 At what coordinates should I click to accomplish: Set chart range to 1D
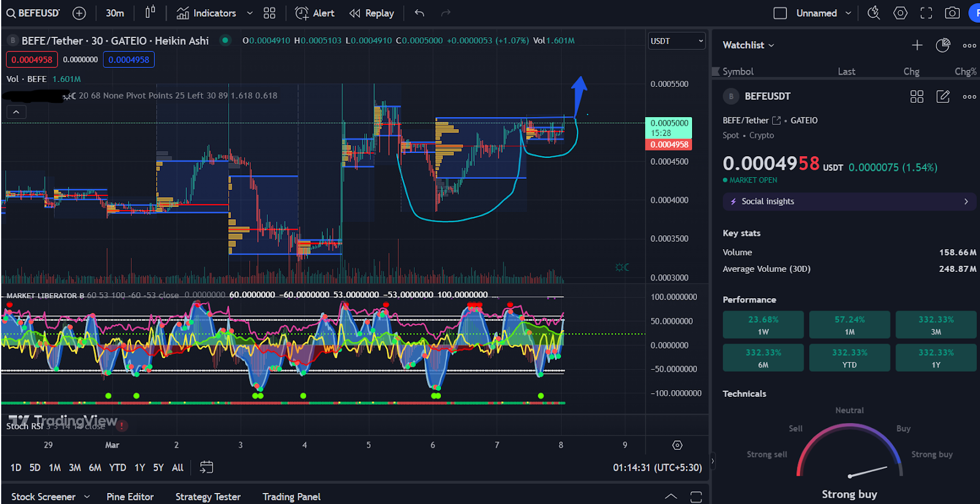(16, 467)
